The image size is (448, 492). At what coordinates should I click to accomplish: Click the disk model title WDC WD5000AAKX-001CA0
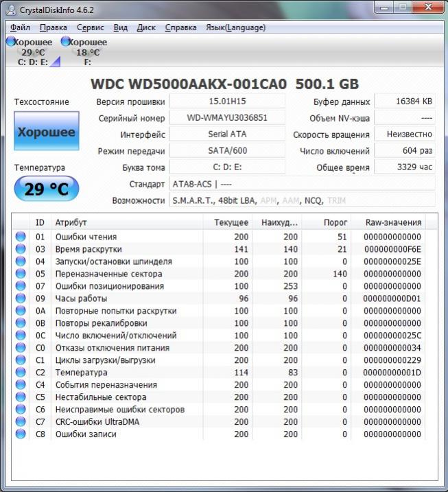tap(189, 84)
